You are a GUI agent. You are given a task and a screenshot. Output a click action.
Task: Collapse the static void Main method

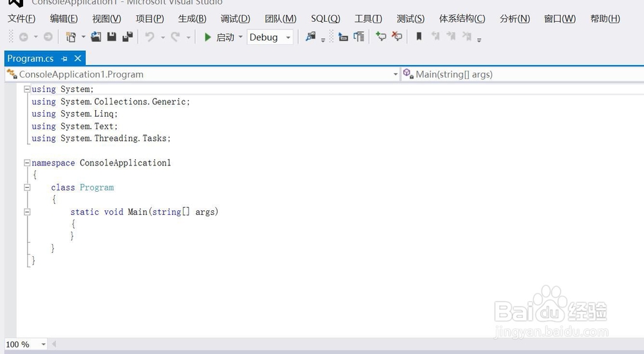coord(26,212)
